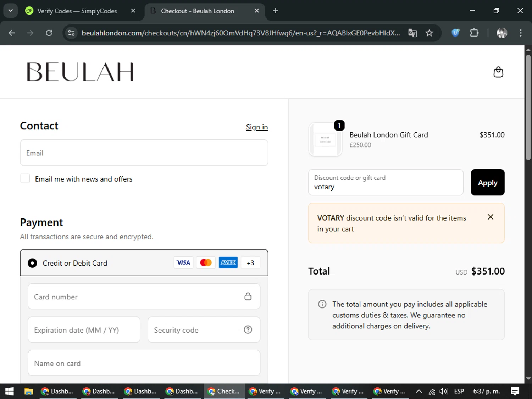Show hidden system tray icons

419,391
